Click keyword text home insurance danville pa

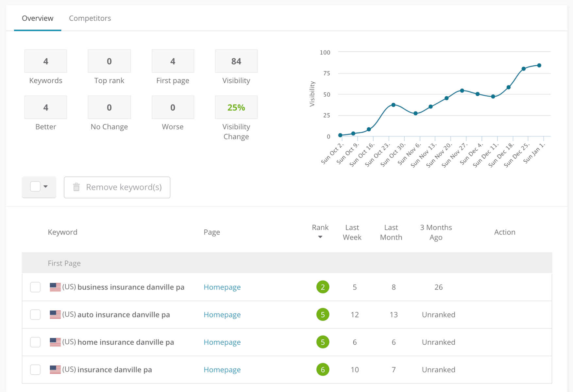[126, 342]
